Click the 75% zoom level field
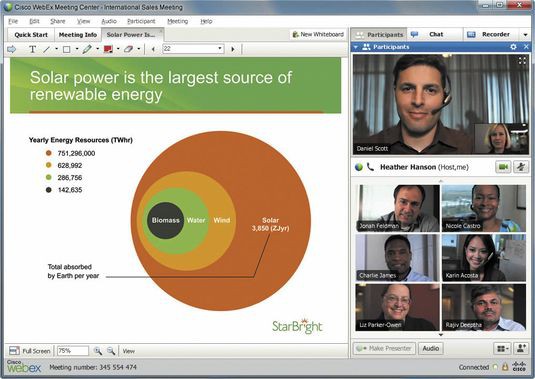The image size is (535, 379). [73, 351]
